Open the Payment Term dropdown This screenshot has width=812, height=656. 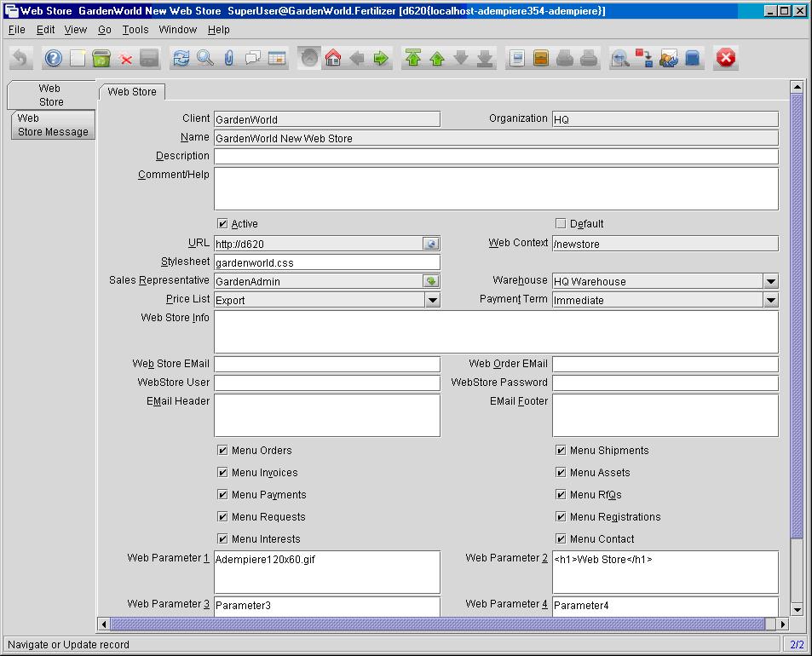(770, 300)
